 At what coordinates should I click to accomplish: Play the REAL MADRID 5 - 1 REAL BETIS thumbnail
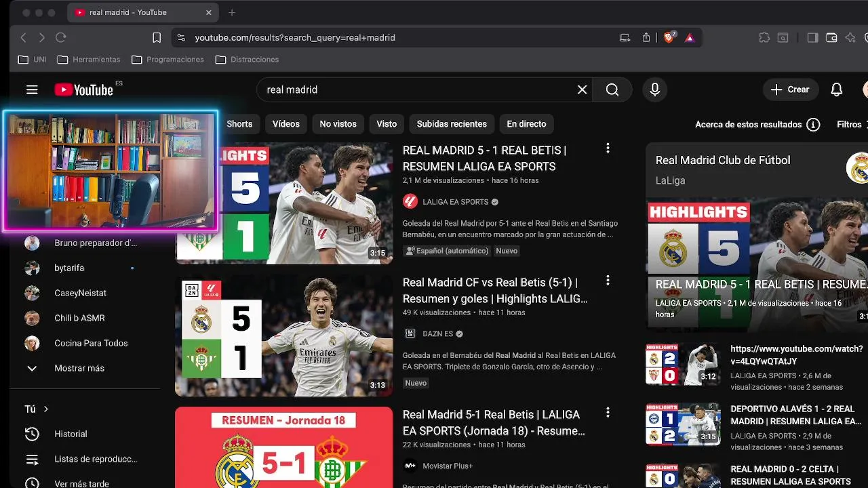(x=305, y=203)
